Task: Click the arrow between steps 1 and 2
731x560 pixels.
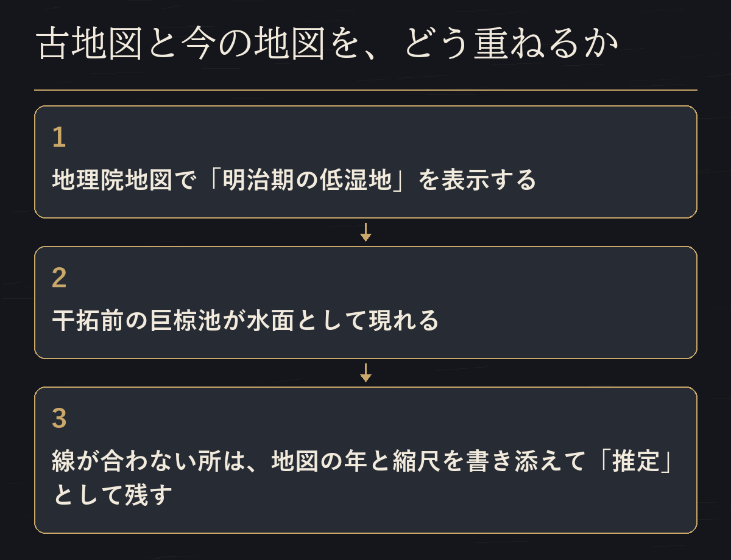Action: 365,232
